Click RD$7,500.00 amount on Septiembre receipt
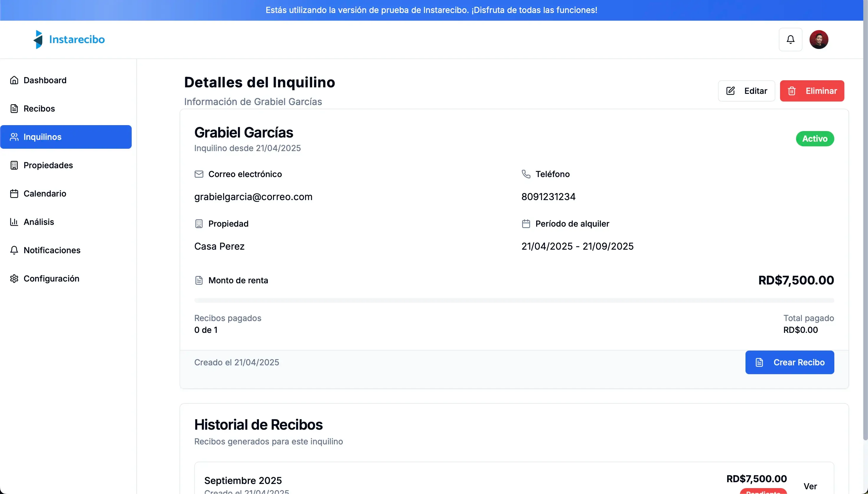868x494 pixels. pos(756,479)
